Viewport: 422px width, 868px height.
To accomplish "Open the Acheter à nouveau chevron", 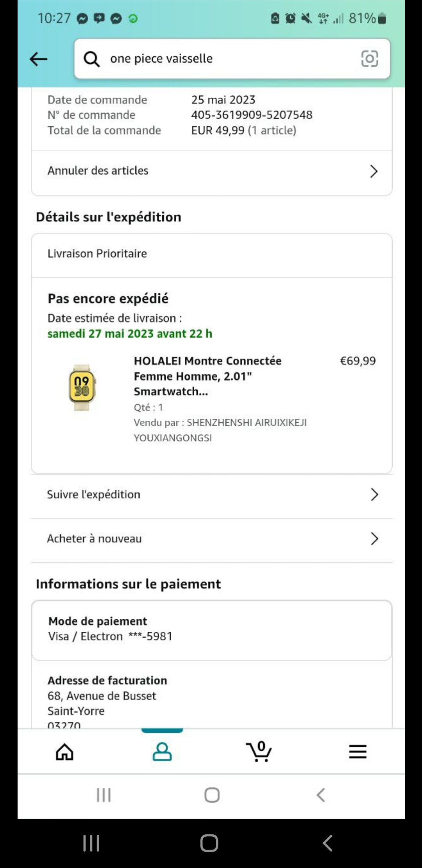I will coord(374,539).
